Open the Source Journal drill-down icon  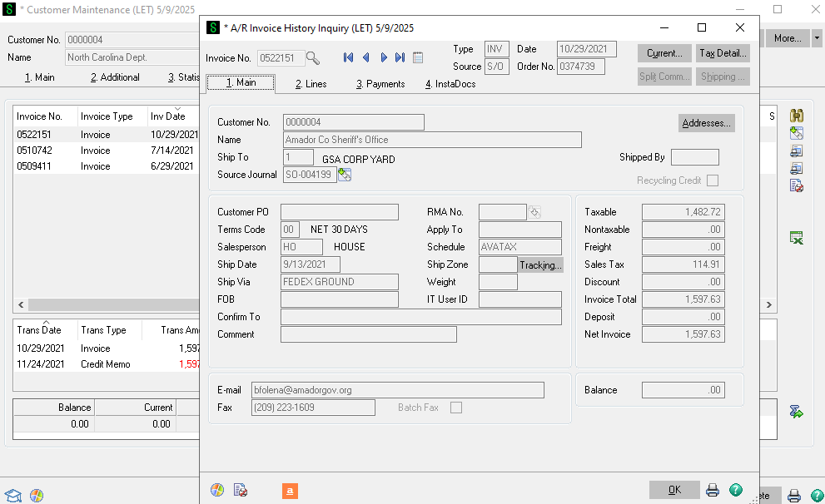tap(345, 175)
